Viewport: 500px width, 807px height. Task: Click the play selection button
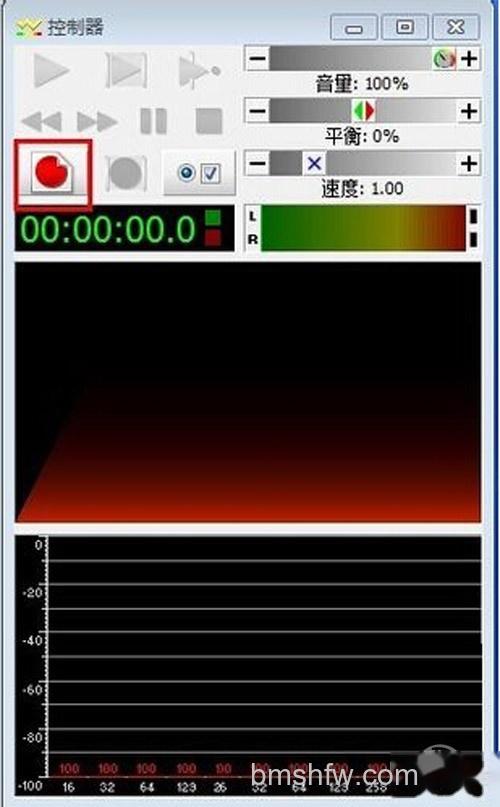point(126,69)
